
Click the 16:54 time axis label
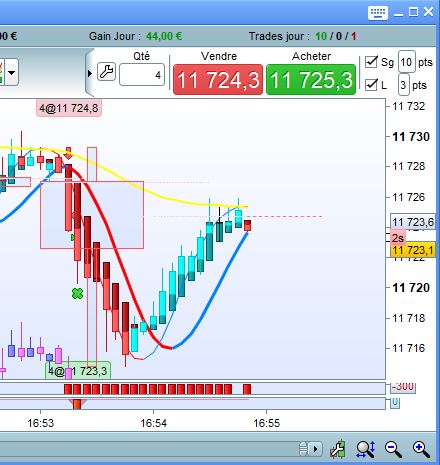click(153, 423)
